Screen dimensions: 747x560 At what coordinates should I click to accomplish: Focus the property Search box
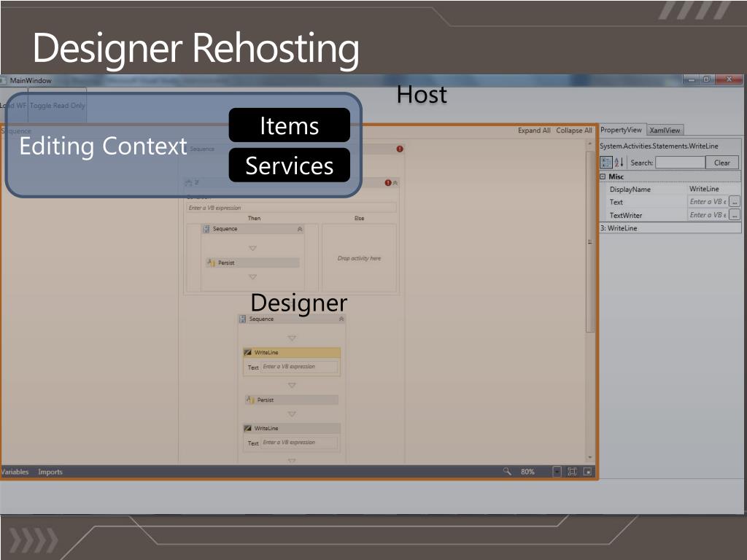tap(681, 163)
